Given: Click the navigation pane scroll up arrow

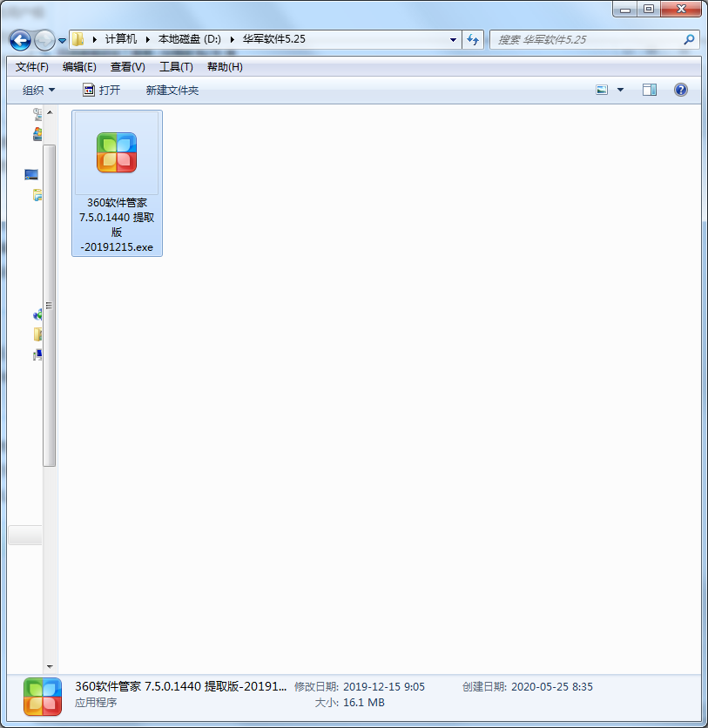Looking at the screenshot, I should click(x=50, y=112).
